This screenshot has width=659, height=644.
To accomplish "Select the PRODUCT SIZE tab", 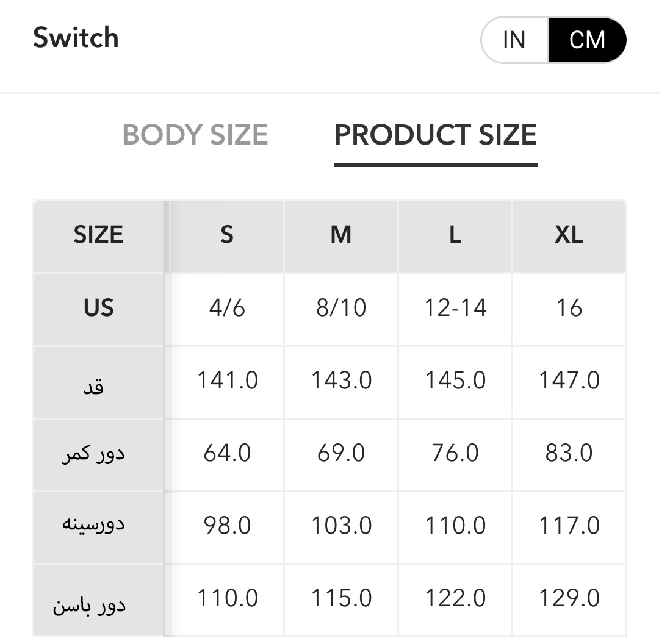I will tap(436, 135).
